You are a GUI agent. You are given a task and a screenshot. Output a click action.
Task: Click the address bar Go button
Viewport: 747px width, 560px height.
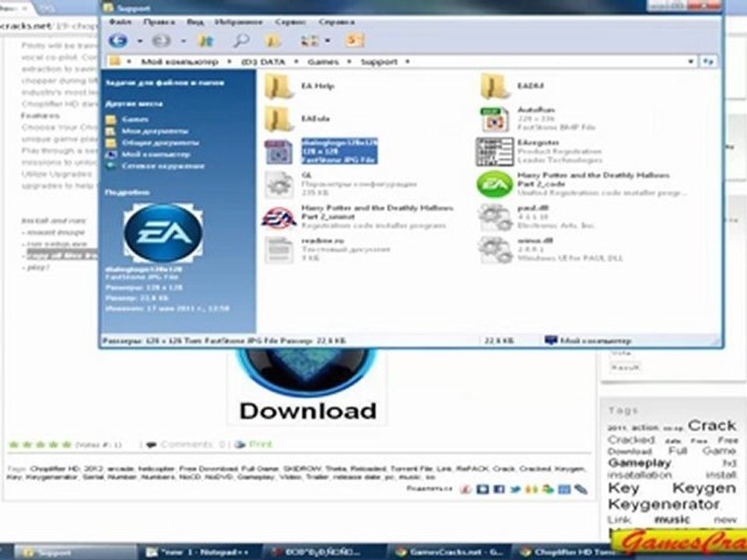(708, 62)
